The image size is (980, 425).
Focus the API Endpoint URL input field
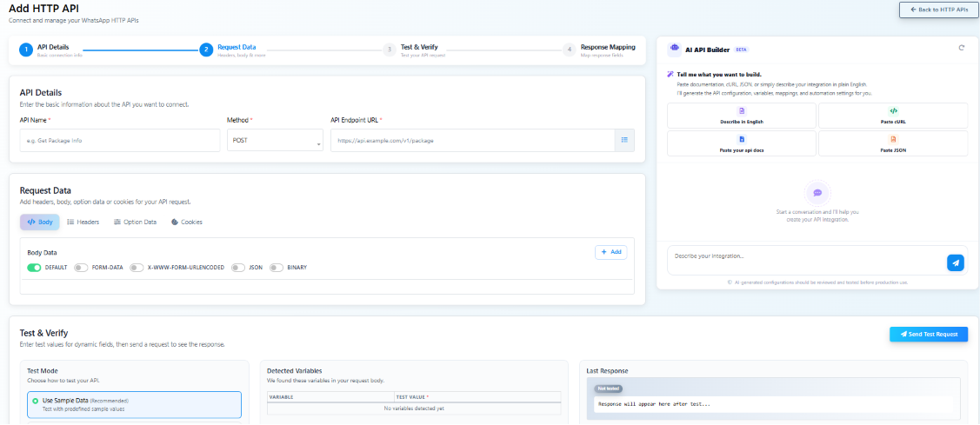472,141
